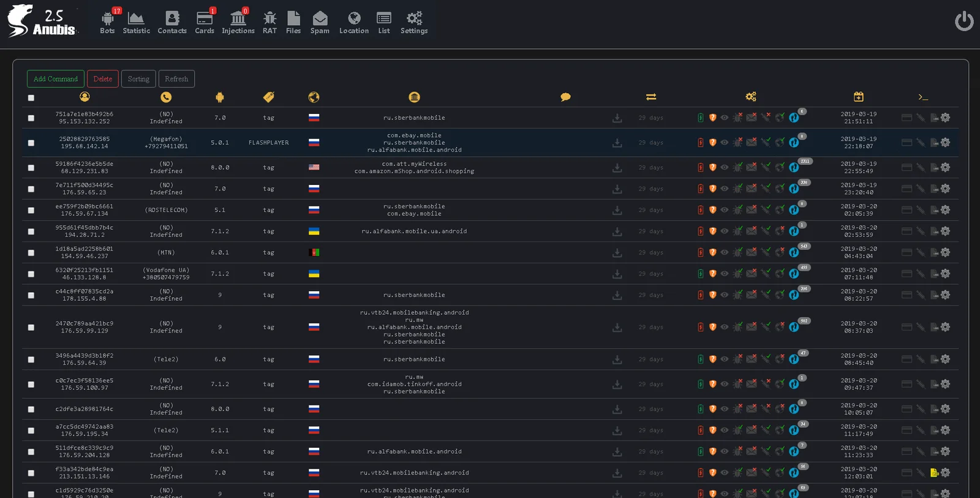Click the Add Command button

(56, 79)
